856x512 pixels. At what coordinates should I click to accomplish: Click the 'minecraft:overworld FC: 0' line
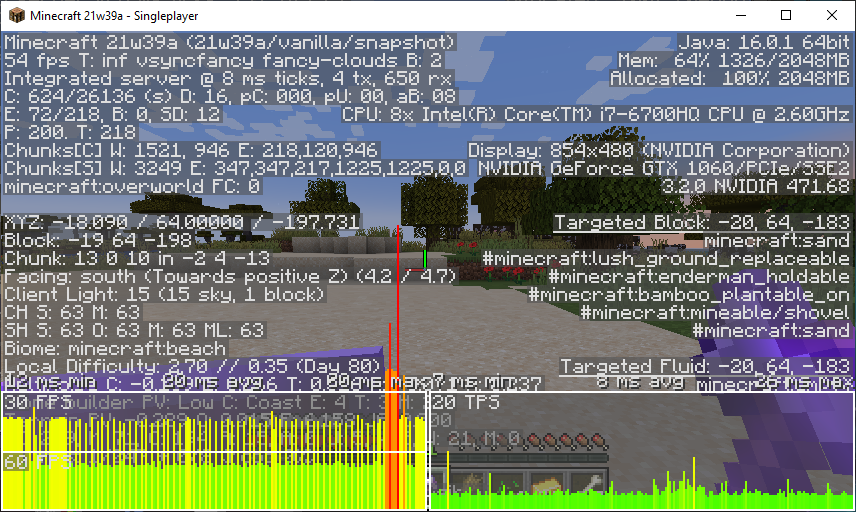[x=133, y=186]
